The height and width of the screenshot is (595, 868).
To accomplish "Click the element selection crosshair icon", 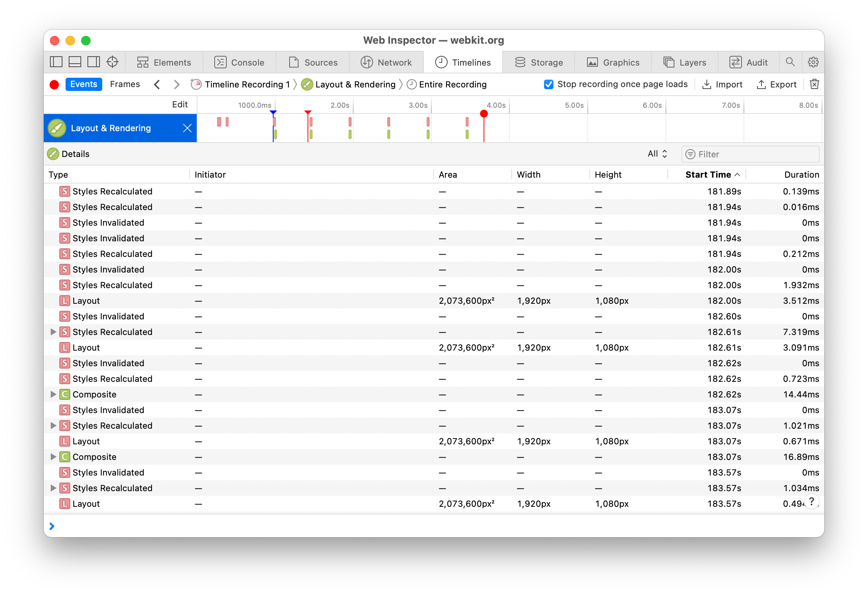I will (112, 62).
